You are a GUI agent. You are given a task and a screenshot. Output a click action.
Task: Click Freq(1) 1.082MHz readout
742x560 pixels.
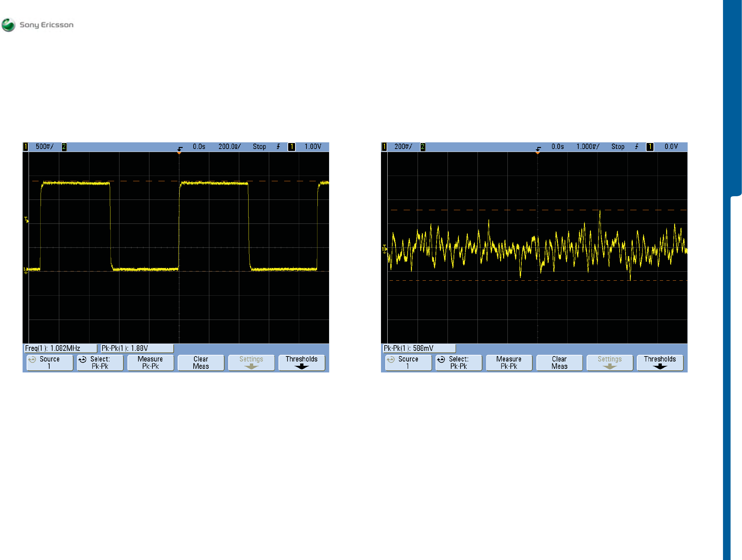point(60,348)
